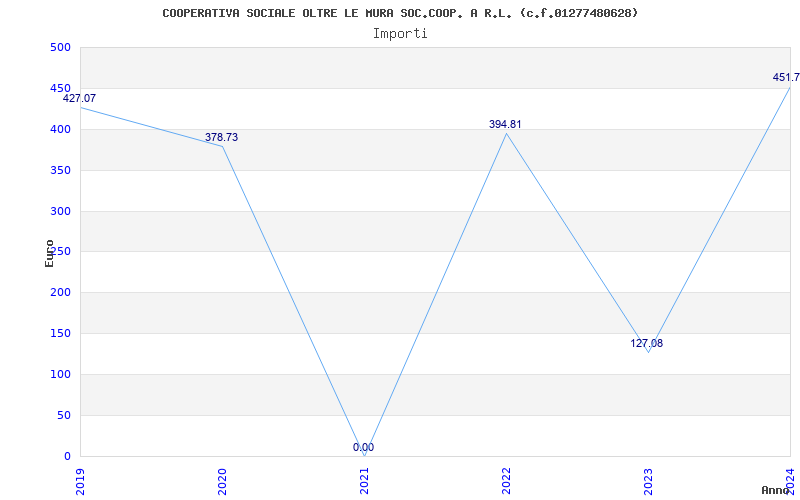This screenshot has height=500, width=800.
Task: Click the 2022 year tick label
Action: click(506, 481)
